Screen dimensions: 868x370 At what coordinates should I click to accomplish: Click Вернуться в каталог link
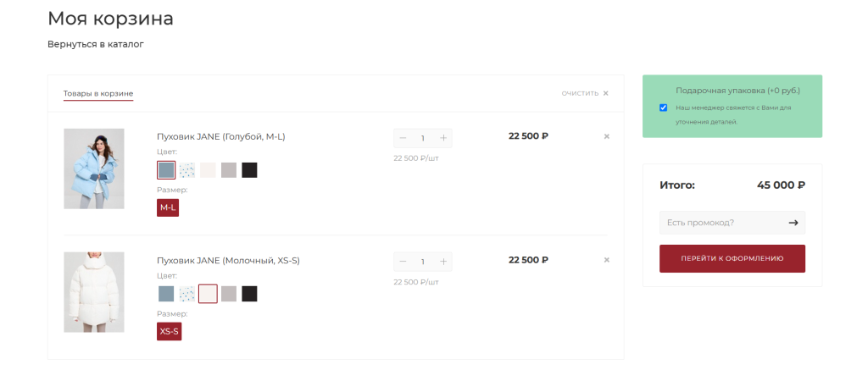[x=96, y=44]
